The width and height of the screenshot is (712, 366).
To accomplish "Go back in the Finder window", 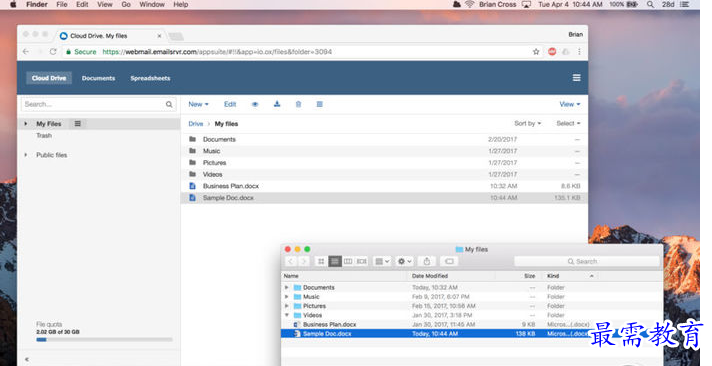I will point(291,261).
